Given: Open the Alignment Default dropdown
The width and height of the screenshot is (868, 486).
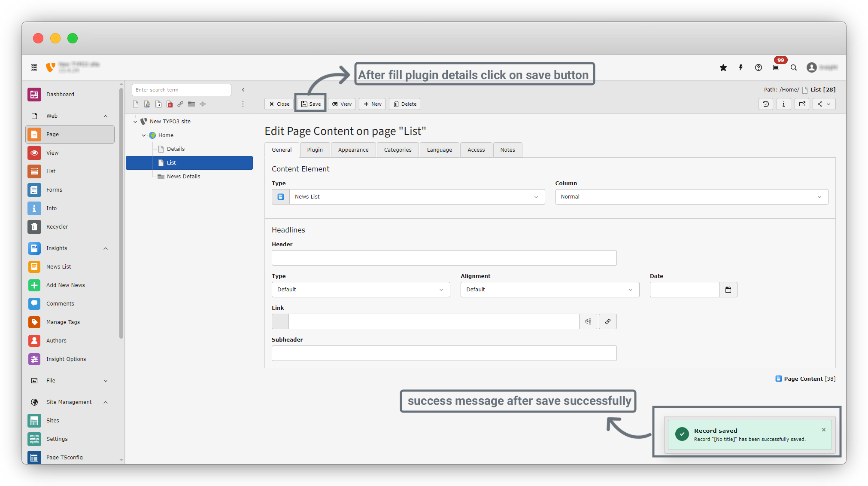Looking at the screenshot, I should [x=549, y=290].
